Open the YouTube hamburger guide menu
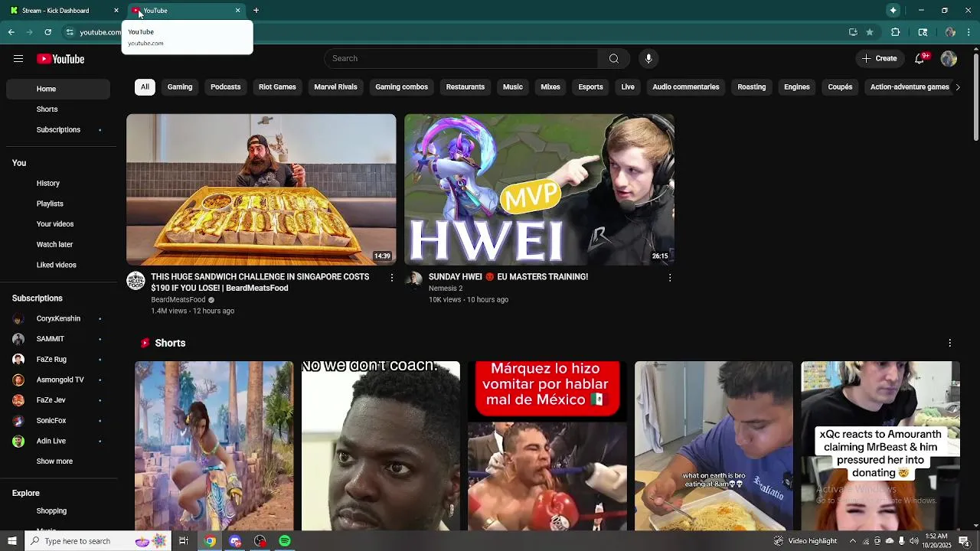Image resolution: width=980 pixels, height=551 pixels. [18, 59]
